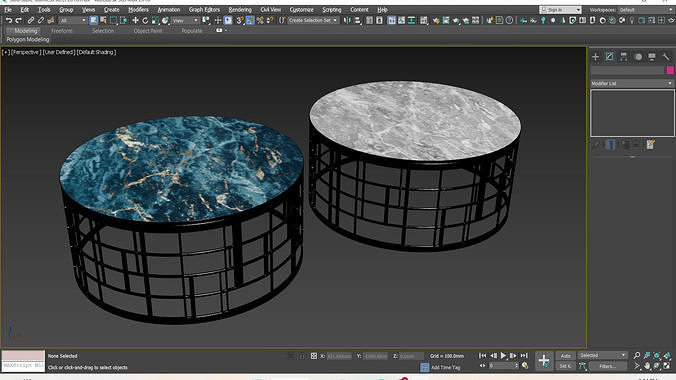Open the Create panel plus icon
Screen dimensions: 676x380
click(x=595, y=57)
